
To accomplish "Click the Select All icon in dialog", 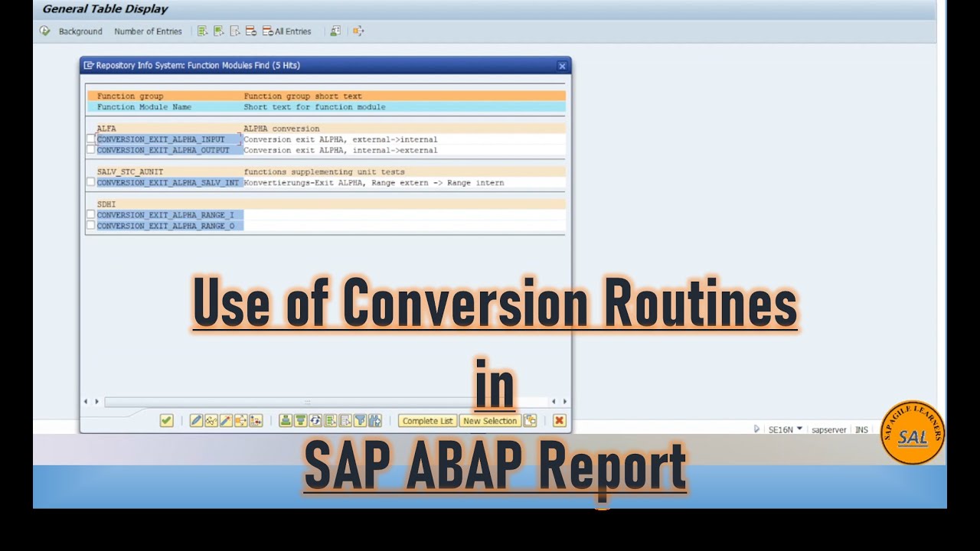I will [286, 420].
